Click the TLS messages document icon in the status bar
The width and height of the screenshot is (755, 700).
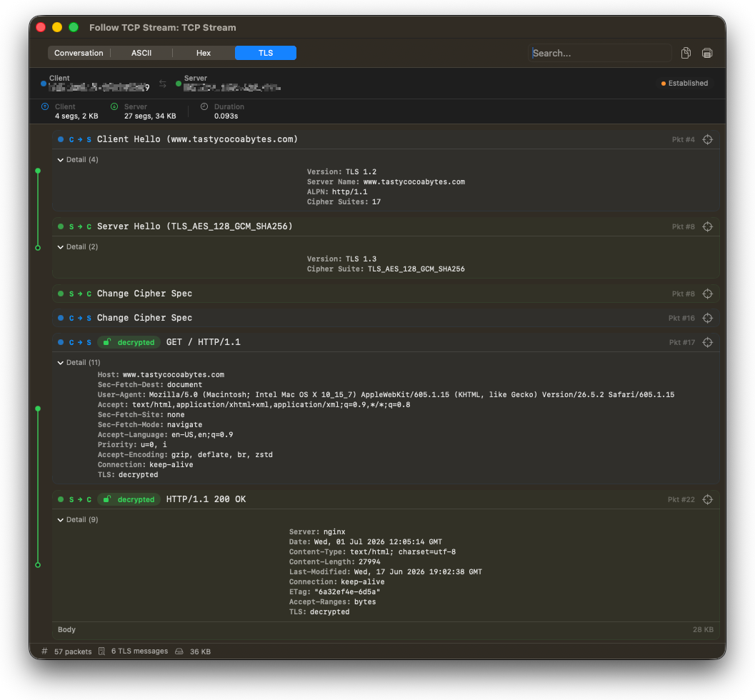click(101, 651)
